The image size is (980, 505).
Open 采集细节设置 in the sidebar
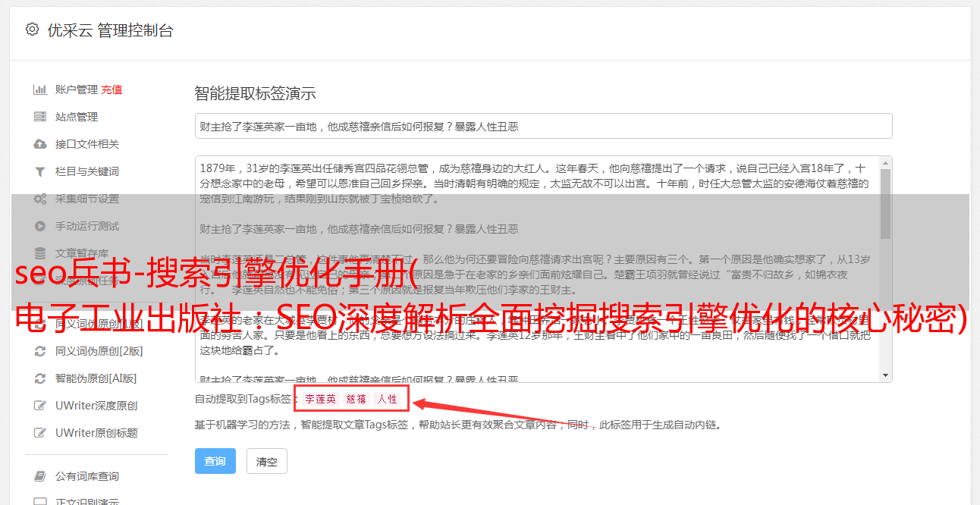[x=87, y=199]
